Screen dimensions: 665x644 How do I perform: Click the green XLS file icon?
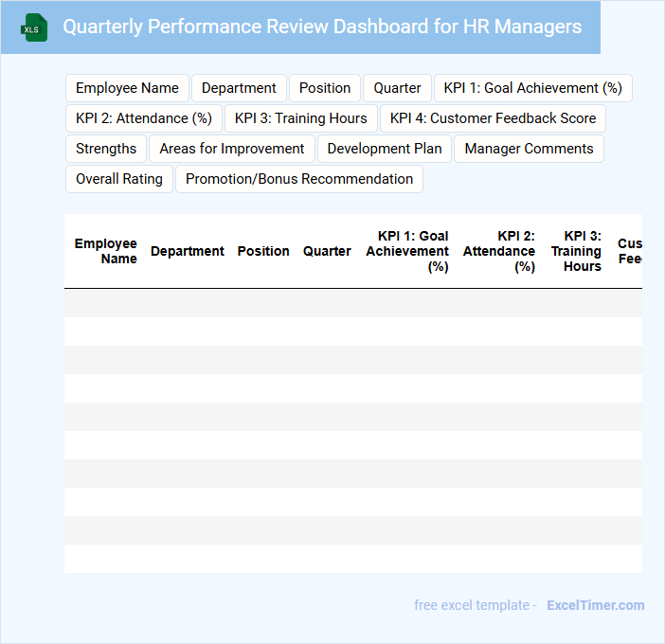pyautogui.click(x=35, y=27)
